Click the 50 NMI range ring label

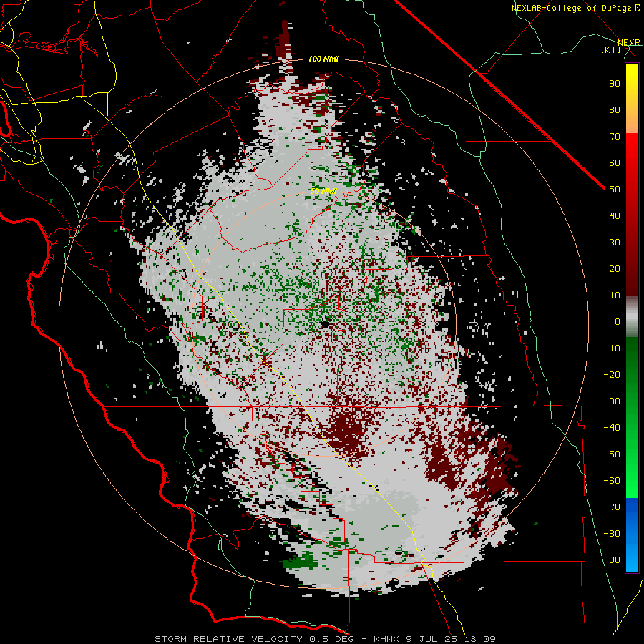323,191
